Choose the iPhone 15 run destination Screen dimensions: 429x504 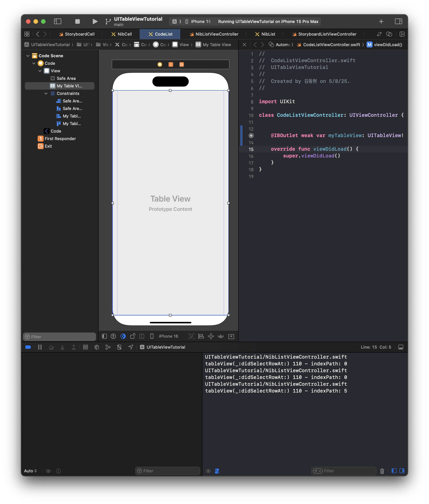tap(198, 21)
